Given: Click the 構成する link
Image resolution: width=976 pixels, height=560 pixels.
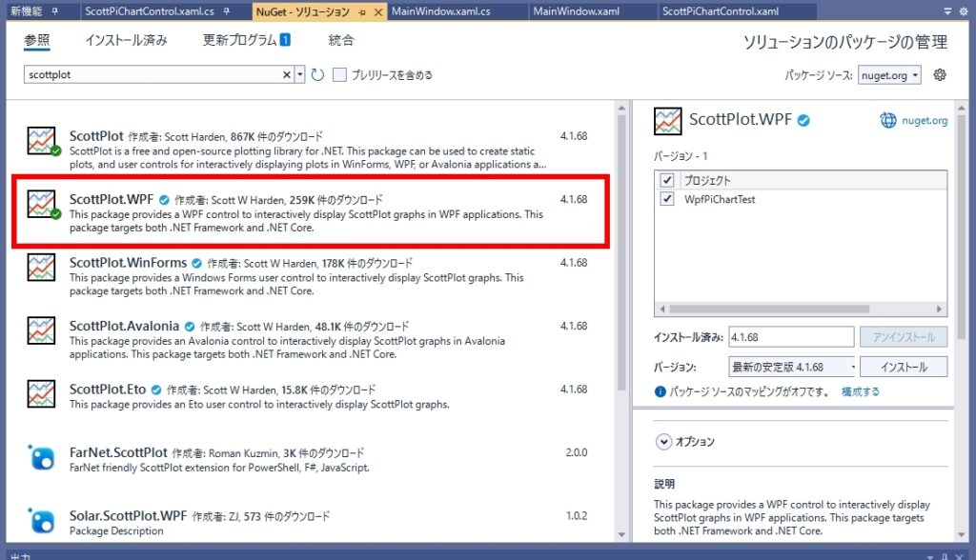Looking at the screenshot, I should click(x=860, y=391).
